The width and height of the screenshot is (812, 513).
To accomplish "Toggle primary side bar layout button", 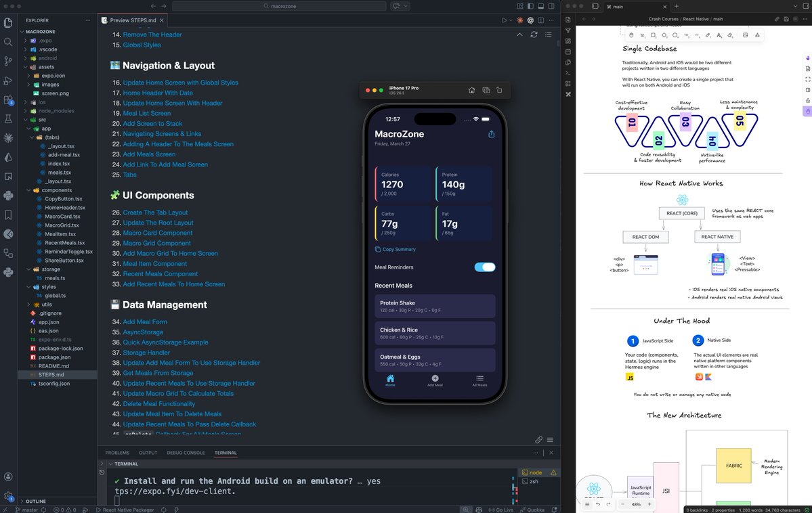I will (x=530, y=6).
